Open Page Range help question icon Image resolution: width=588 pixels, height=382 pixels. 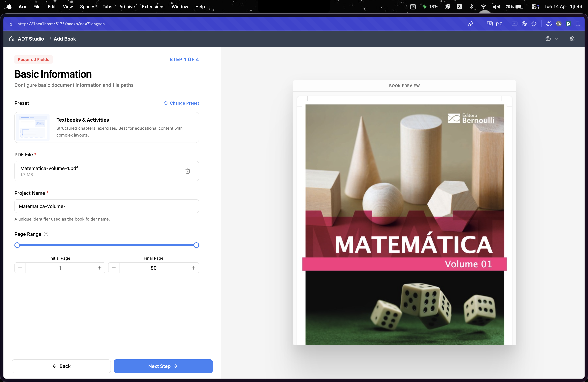point(46,234)
